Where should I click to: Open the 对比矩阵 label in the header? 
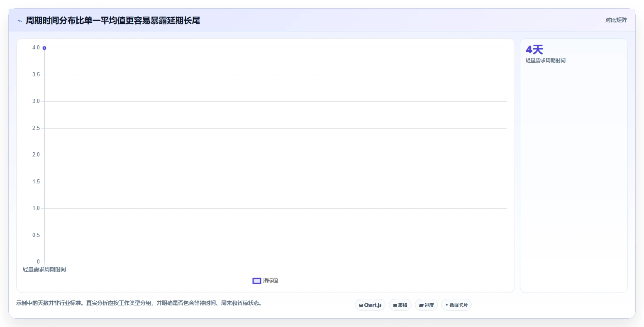616,20
